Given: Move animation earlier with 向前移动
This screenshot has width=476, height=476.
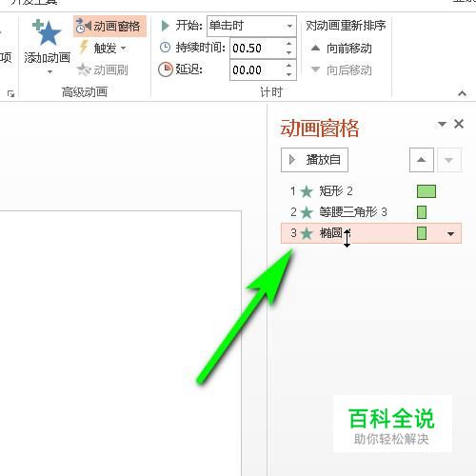Looking at the screenshot, I should pyautogui.click(x=342, y=49).
